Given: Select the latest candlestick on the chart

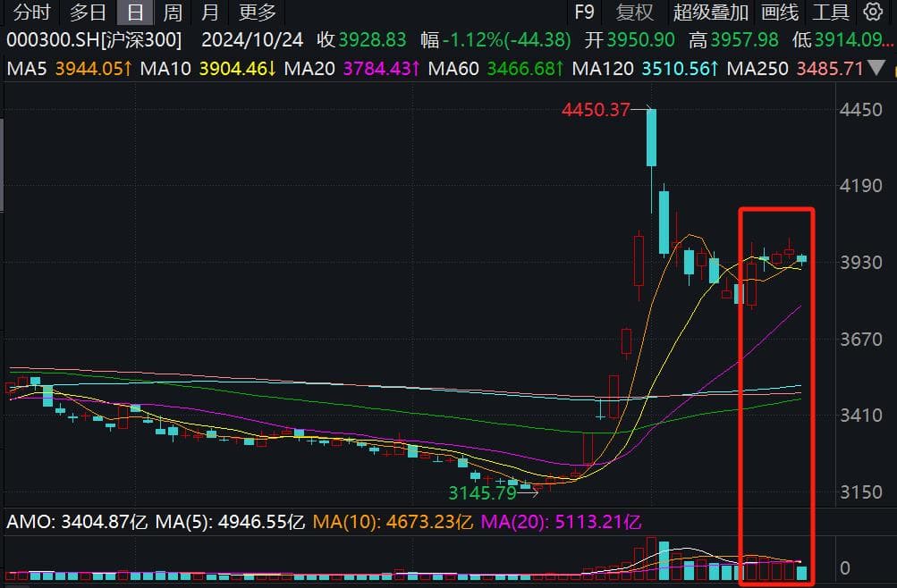Looking at the screenshot, I should (x=801, y=259).
